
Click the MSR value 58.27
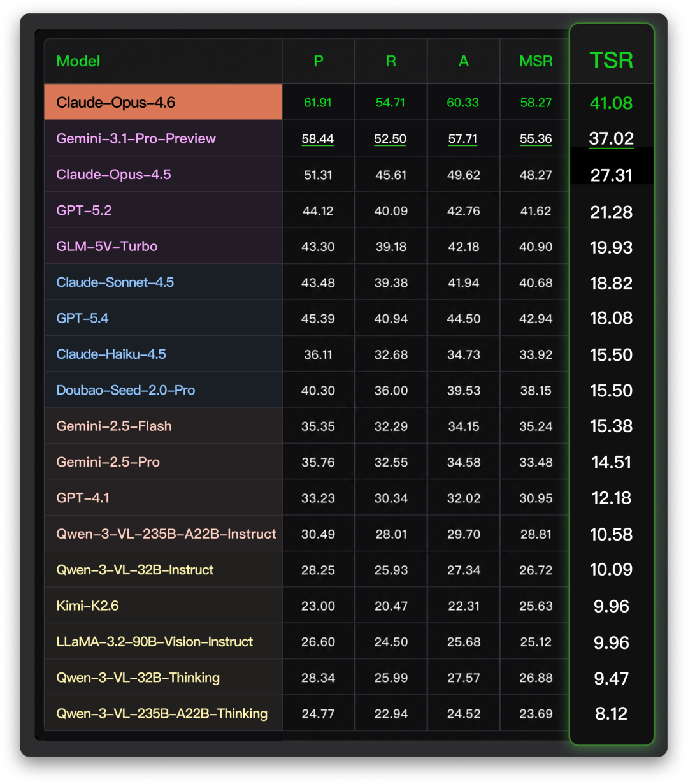[x=536, y=103]
